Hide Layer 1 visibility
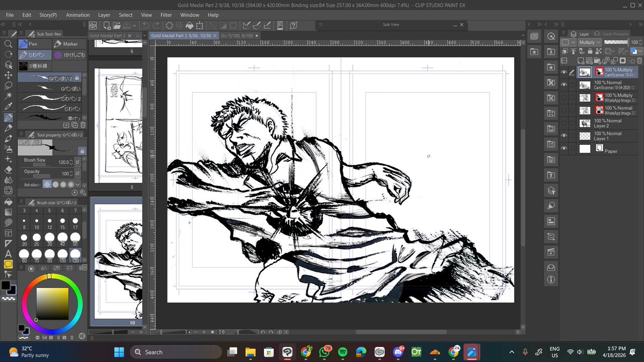Viewport: 644px width, 362px height. point(563,136)
